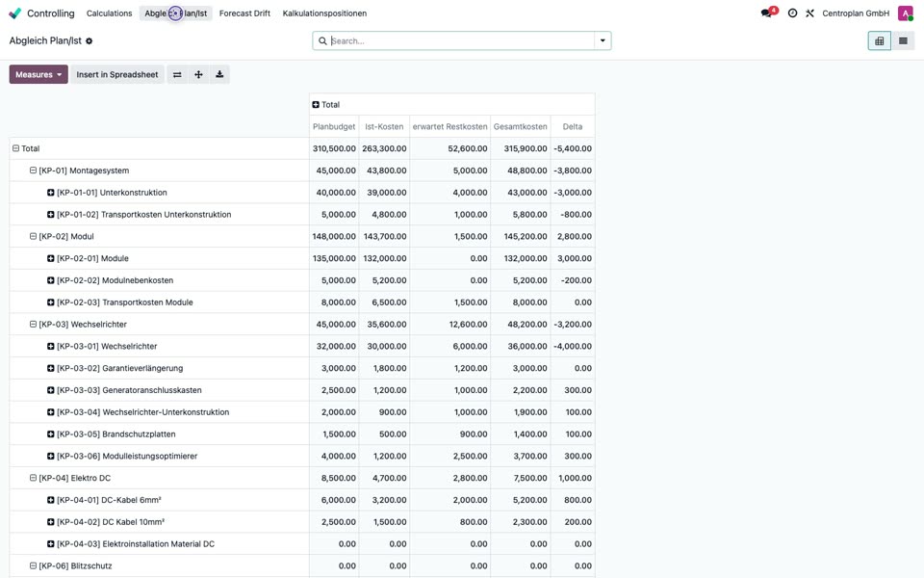This screenshot has height=578, width=924.
Task: Expand [KP-03-02] Garantieverlängerung row
Action: click(x=159, y=368)
